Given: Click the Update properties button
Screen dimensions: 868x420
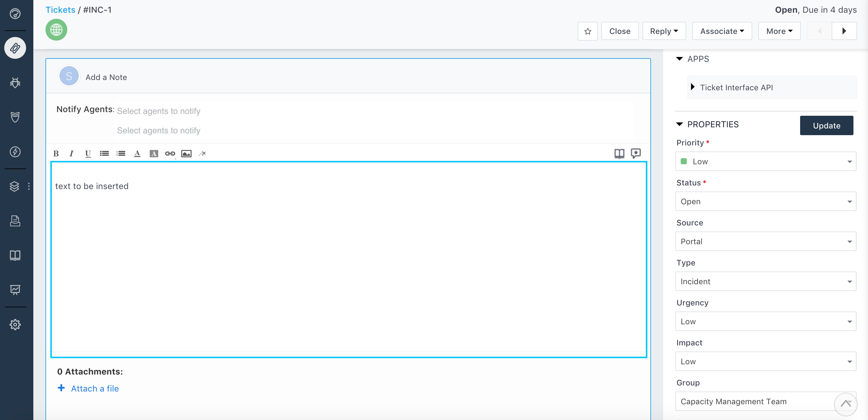Looking at the screenshot, I should [x=826, y=126].
